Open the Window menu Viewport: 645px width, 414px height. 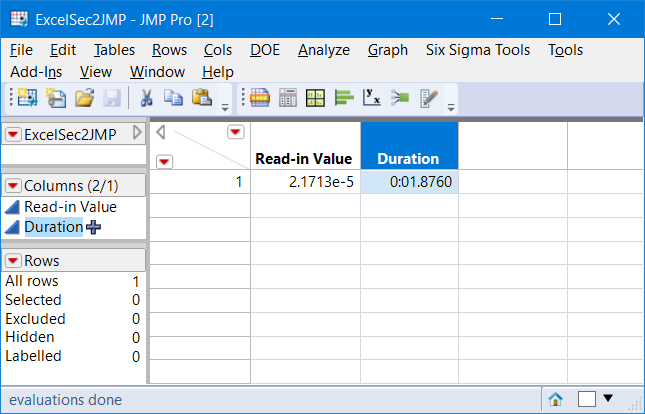[157, 72]
